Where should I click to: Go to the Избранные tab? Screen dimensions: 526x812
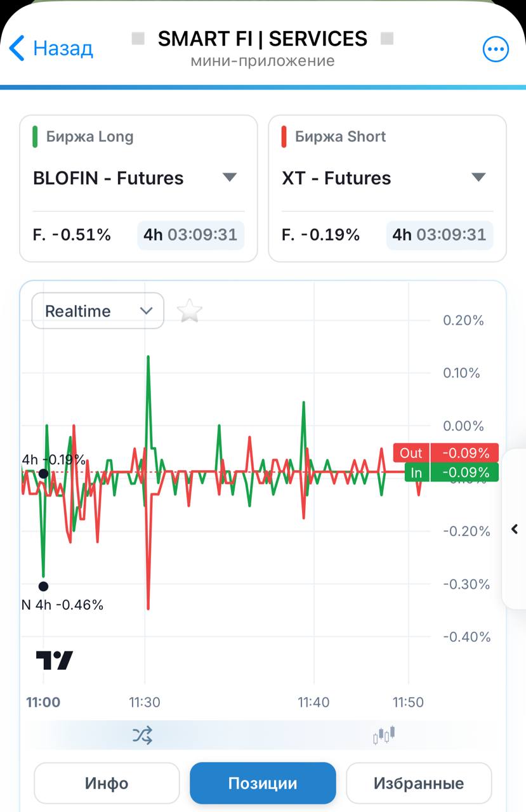point(419,783)
